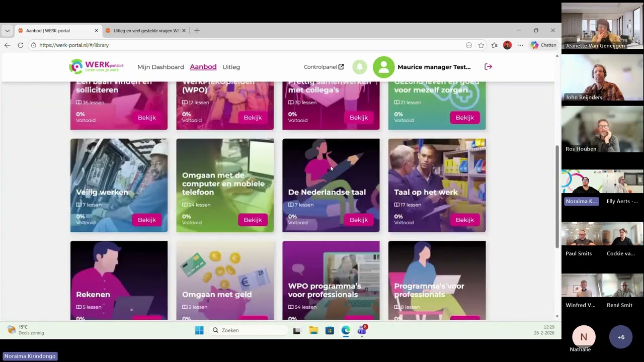Open the browser favorites list icon

coord(494,45)
